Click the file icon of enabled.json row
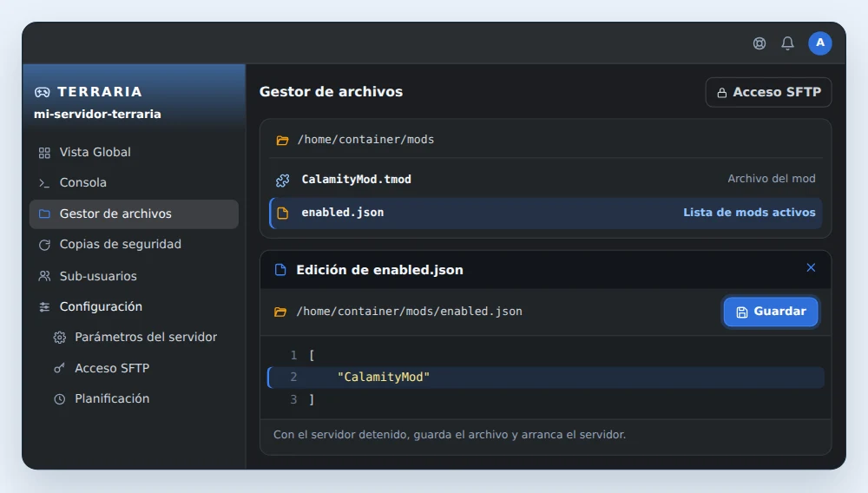868x493 pixels. tap(282, 213)
